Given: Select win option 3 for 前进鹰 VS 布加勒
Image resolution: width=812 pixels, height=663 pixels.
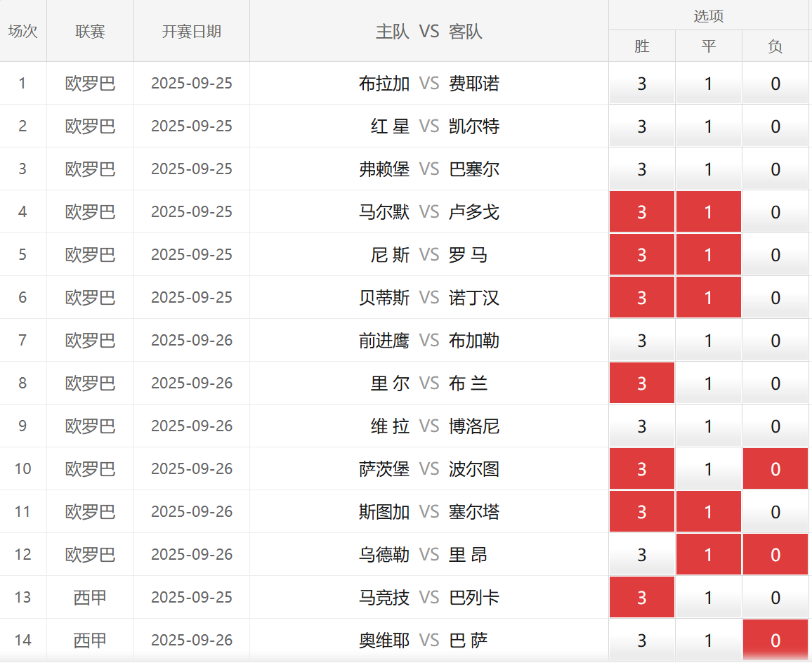Looking at the screenshot, I should [641, 341].
